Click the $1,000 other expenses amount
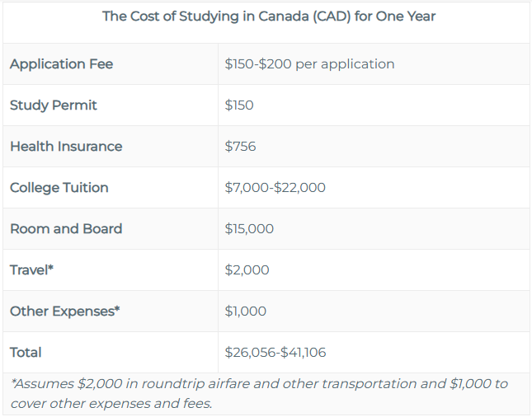Viewport: 532px width, 417px height. [245, 312]
